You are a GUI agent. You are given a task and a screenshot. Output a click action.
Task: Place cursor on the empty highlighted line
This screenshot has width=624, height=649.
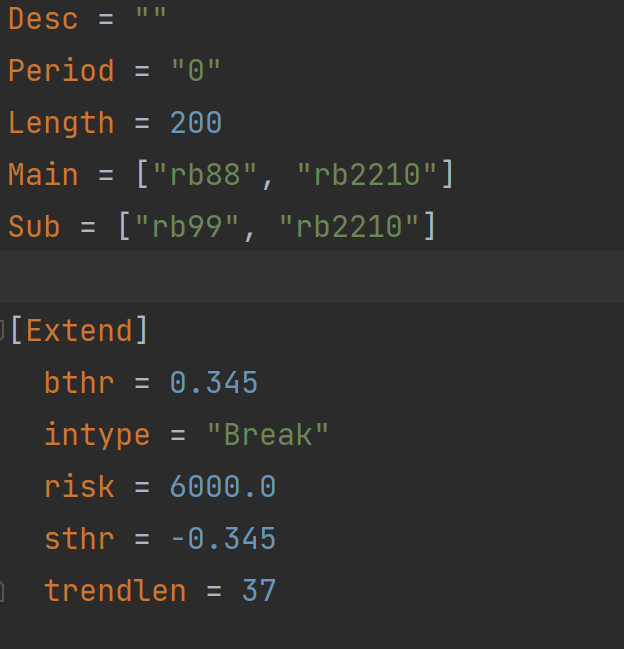[312, 277]
